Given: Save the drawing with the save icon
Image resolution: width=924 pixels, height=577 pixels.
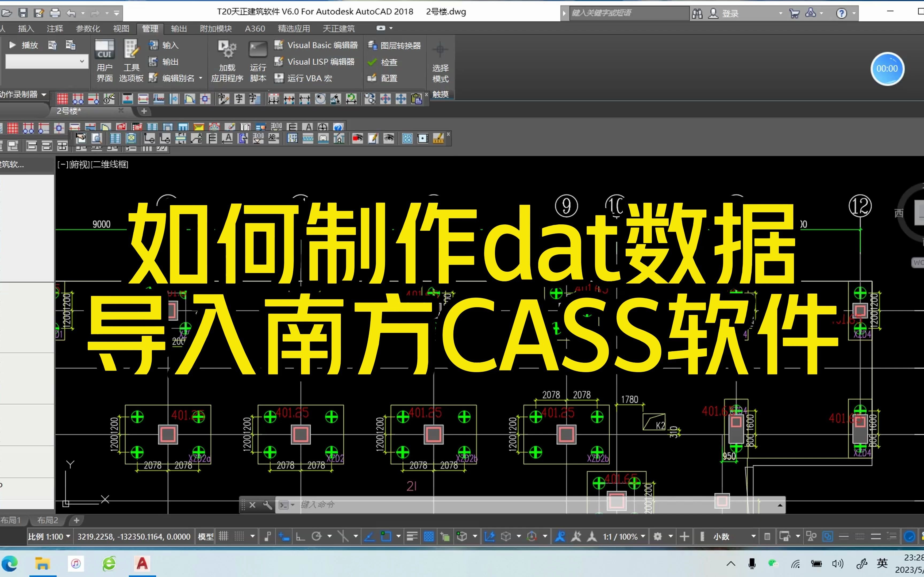Looking at the screenshot, I should click(23, 13).
